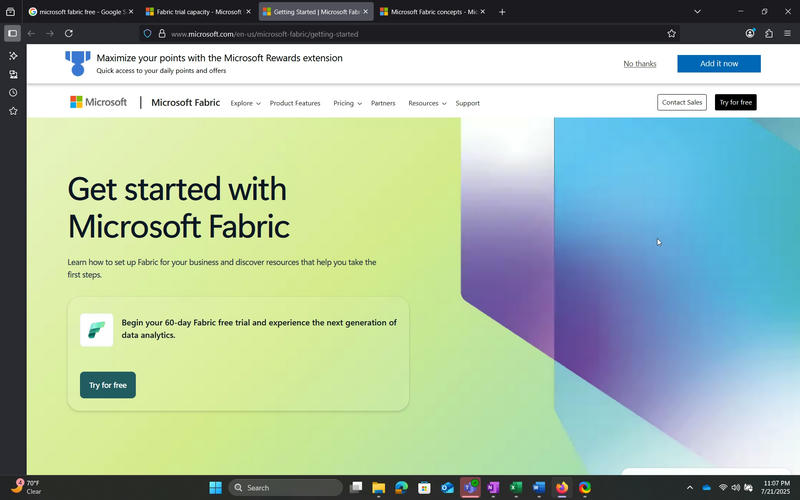Image resolution: width=800 pixels, height=500 pixels.
Task: Open OneDrive cloud tray icon
Action: coord(707,488)
